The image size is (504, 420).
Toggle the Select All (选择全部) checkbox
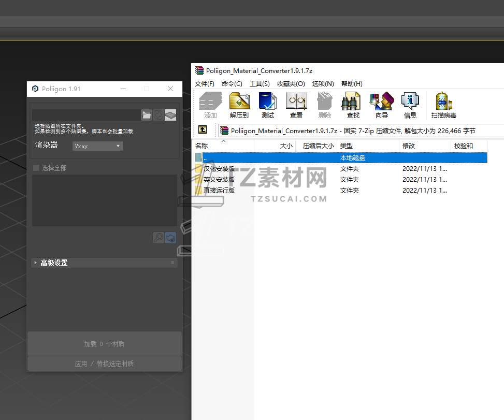36,168
